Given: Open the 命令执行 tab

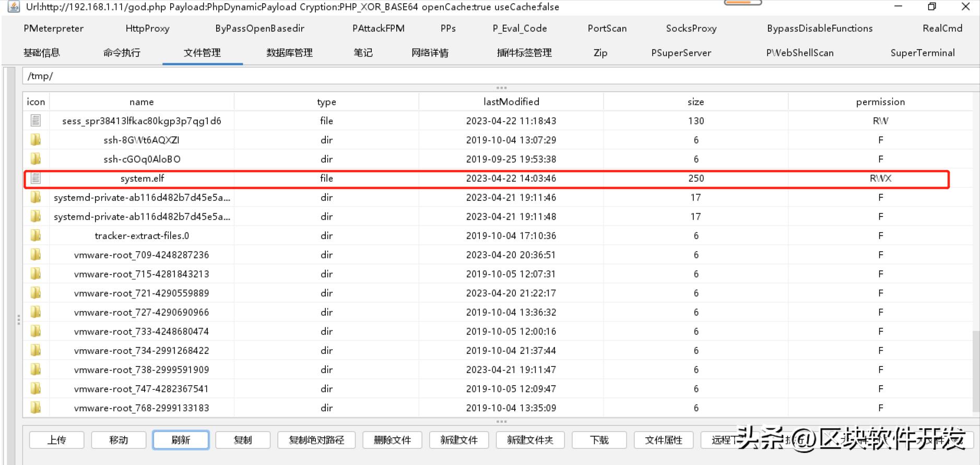Looking at the screenshot, I should pos(122,53).
